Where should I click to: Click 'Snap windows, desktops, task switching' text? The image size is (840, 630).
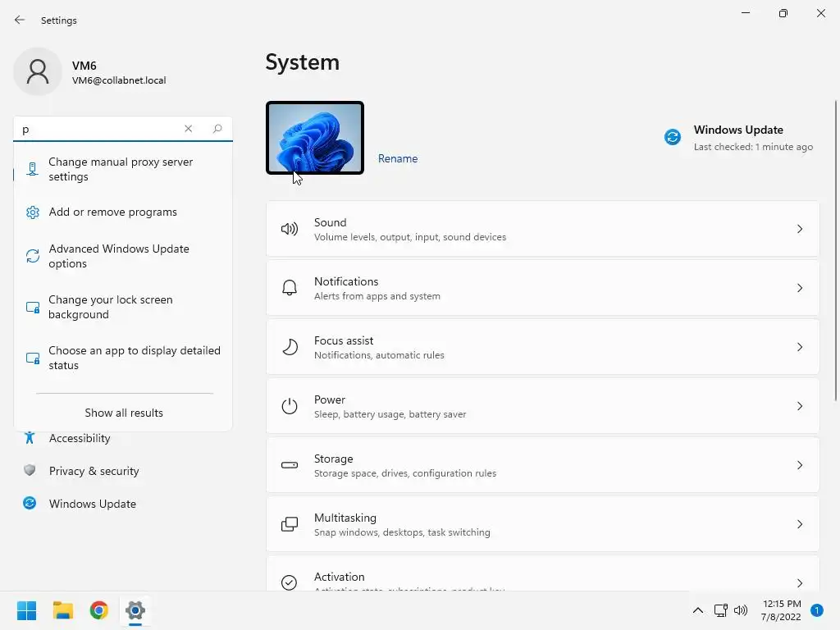tap(402, 532)
